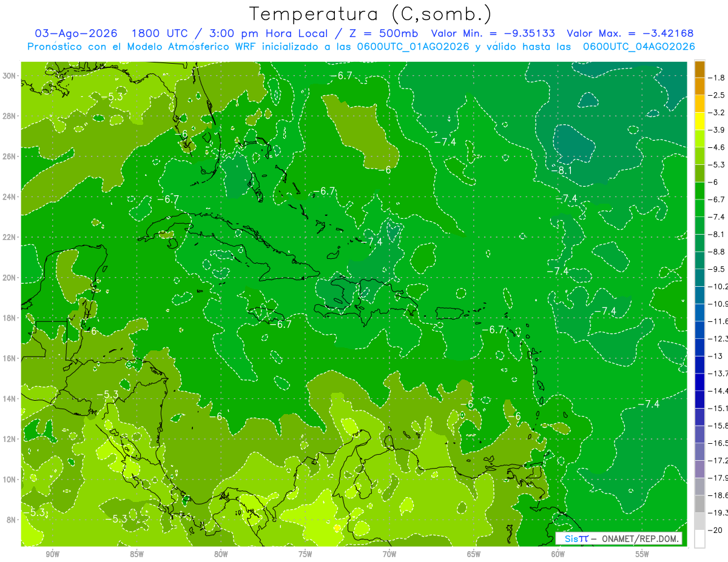Click the "30N" latitude axis label
Image resolution: width=728 pixels, height=562 pixels.
[x=9, y=76]
